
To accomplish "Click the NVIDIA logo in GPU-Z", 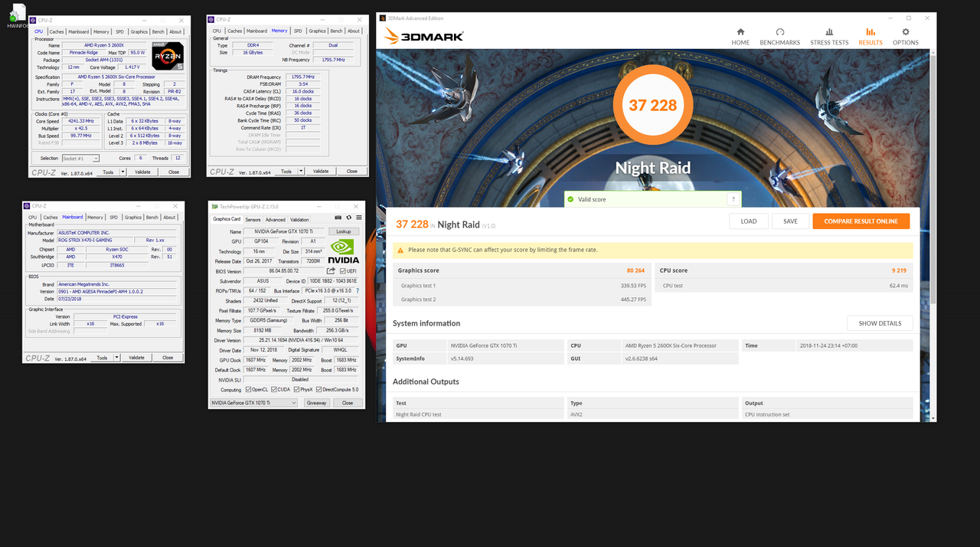I will 345,251.
